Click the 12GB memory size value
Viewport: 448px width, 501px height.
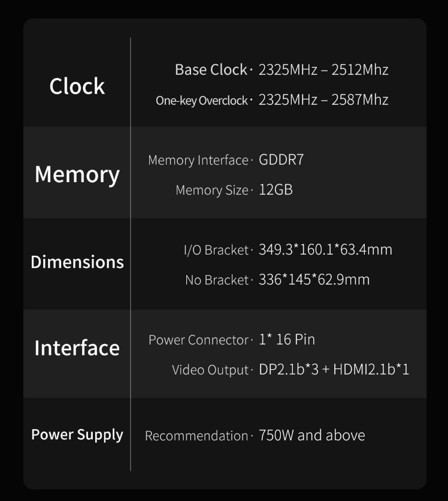click(x=276, y=190)
